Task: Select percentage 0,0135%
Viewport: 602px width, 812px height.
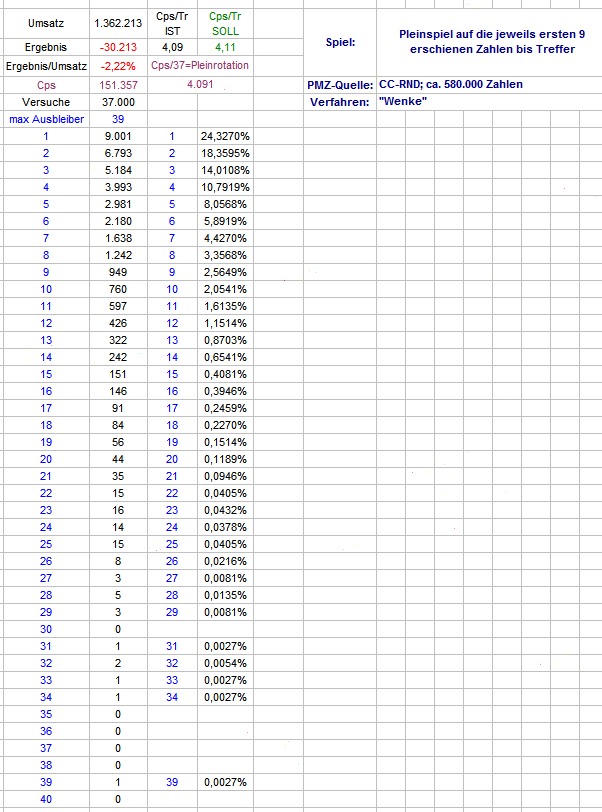Action: [x=225, y=596]
